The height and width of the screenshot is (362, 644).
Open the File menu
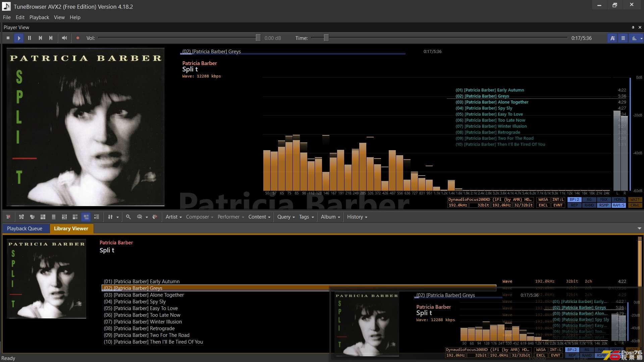pyautogui.click(x=7, y=17)
